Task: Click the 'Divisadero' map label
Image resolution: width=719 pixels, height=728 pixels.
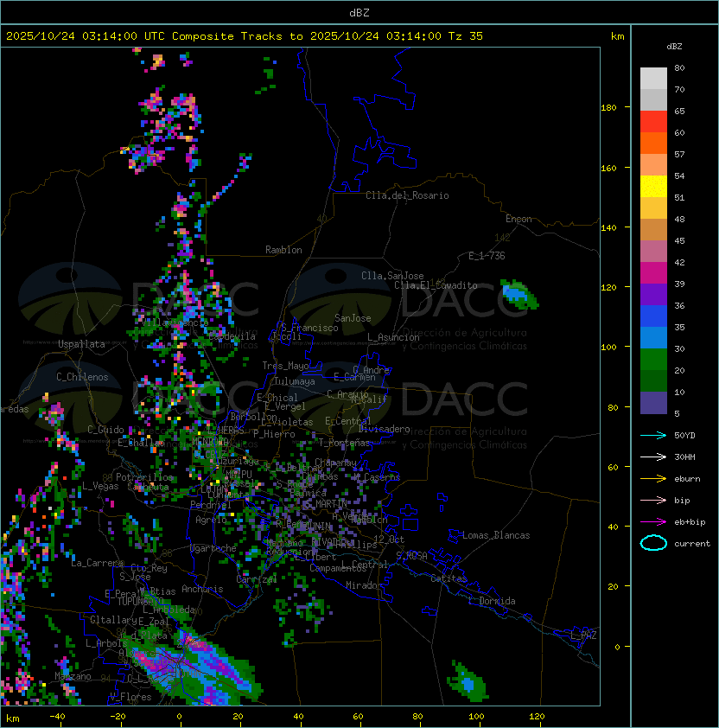Action: [x=384, y=429]
